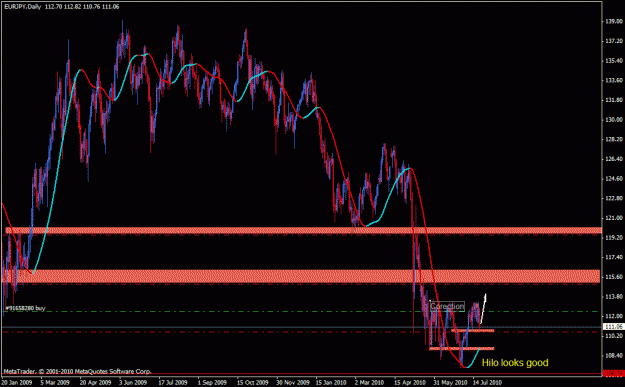625x387 pixels.
Task: Click the '5 Mar 2009' date label
Action: (x=55, y=382)
